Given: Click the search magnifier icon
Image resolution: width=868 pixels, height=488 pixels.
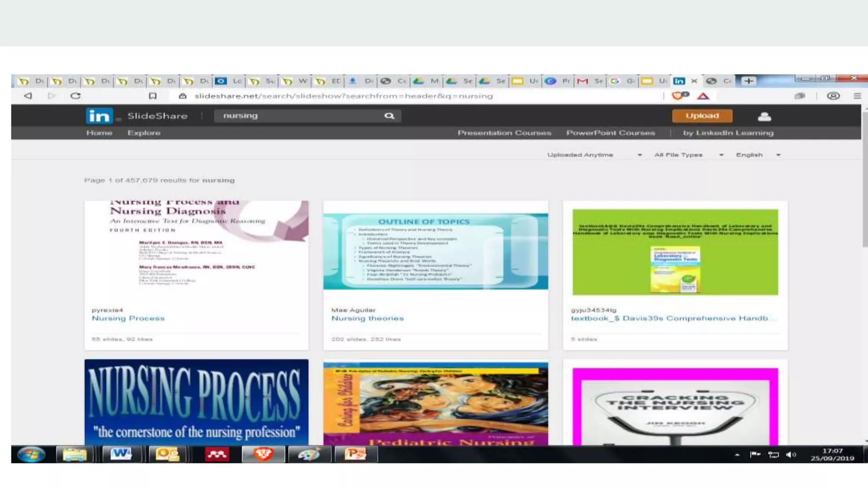Looking at the screenshot, I should tap(389, 116).
